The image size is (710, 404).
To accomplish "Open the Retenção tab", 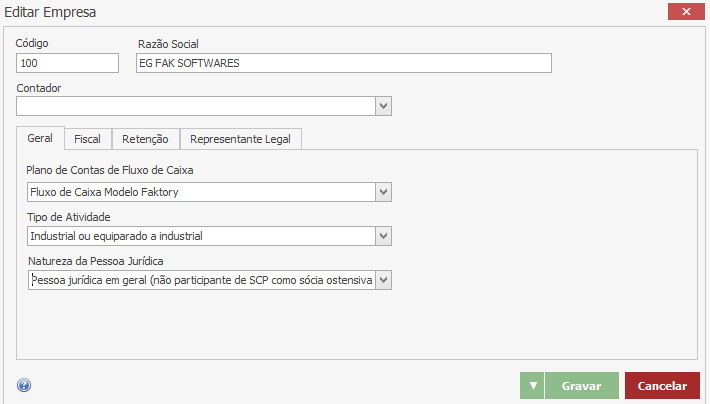I will [145, 139].
